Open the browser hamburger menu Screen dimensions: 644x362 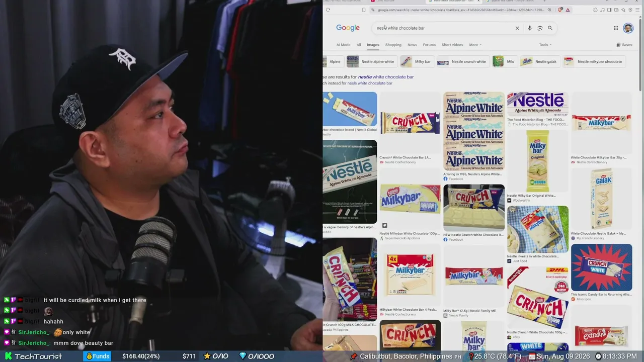[x=637, y=10]
